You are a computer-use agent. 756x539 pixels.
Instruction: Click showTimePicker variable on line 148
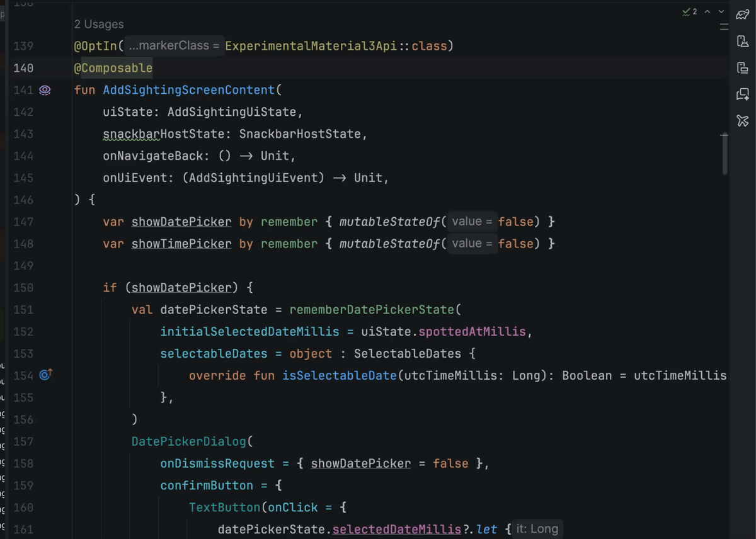click(x=181, y=244)
